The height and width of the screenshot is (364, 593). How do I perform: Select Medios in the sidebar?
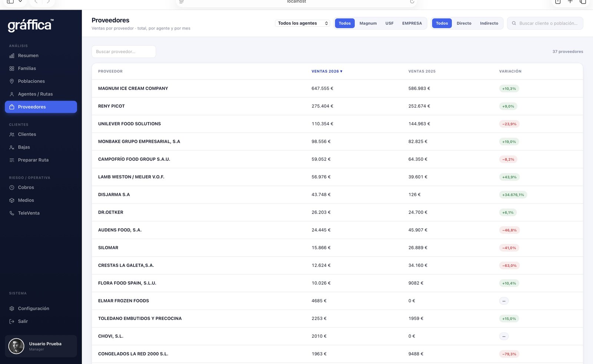tap(41, 200)
